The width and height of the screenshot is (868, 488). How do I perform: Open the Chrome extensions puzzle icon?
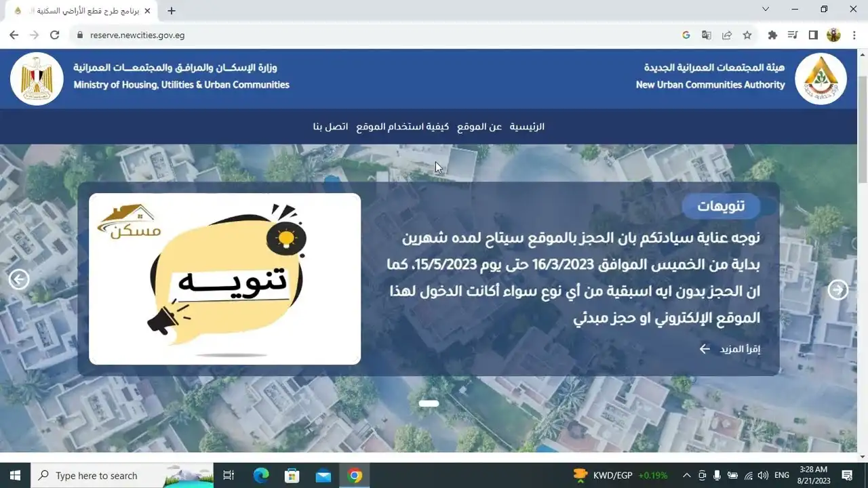coord(772,35)
